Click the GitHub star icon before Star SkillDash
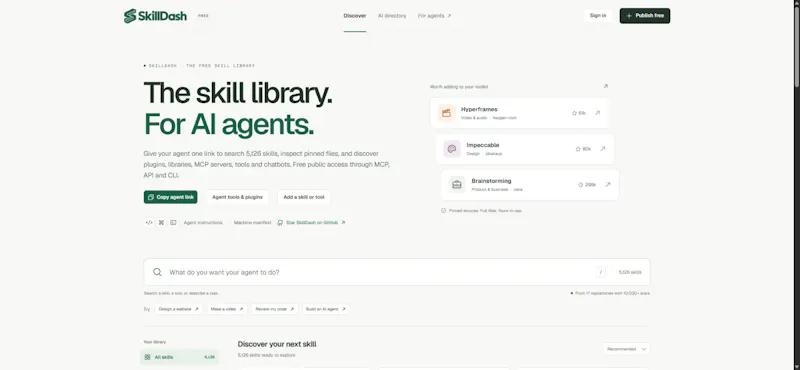Viewport: 800px width, 370px height. 280,223
